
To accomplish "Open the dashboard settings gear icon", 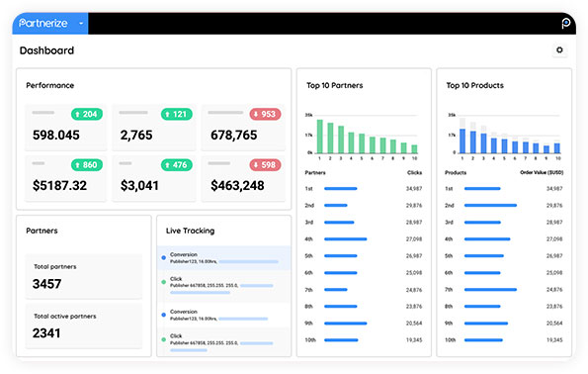I will coord(559,49).
